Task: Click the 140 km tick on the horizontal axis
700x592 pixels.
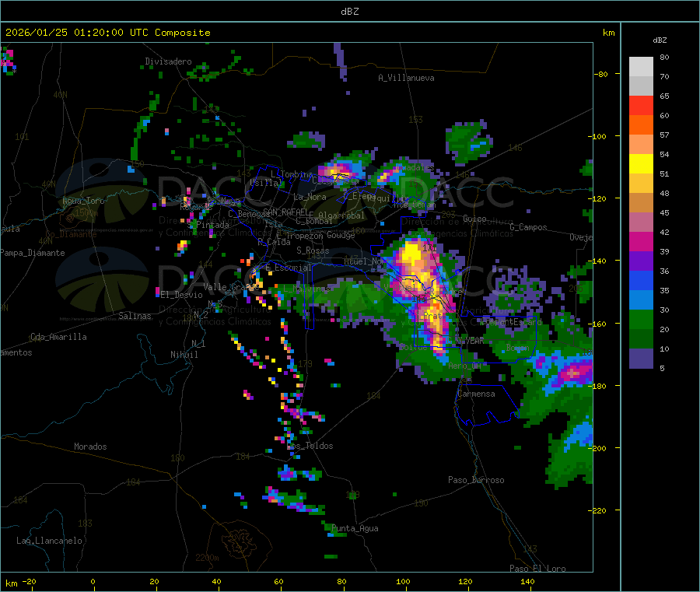Action: click(x=527, y=581)
